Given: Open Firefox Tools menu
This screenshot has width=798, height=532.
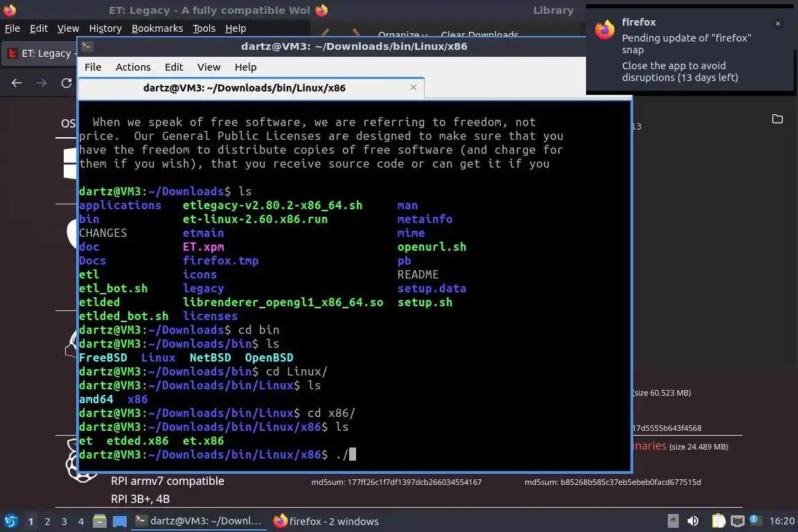Looking at the screenshot, I should point(204,28).
